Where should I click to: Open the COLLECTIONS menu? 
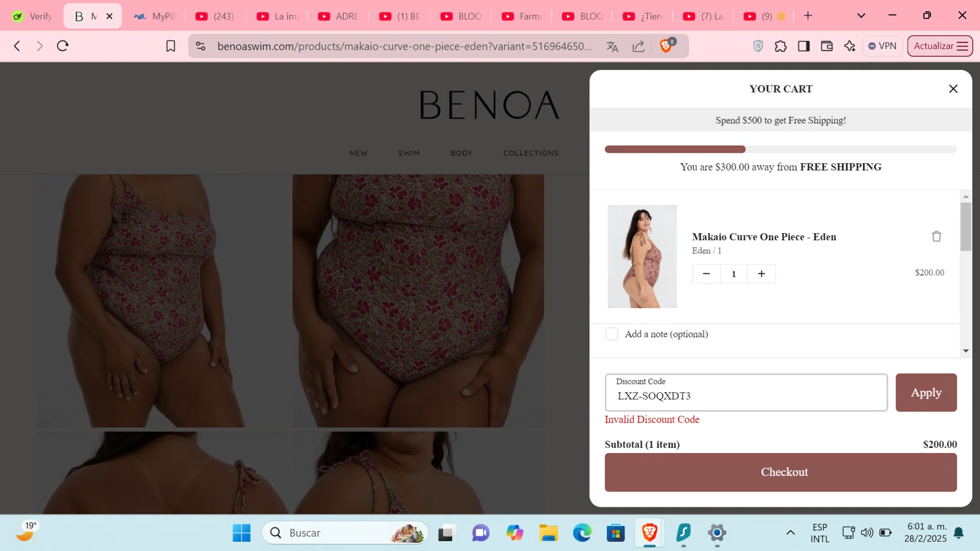[x=531, y=153]
